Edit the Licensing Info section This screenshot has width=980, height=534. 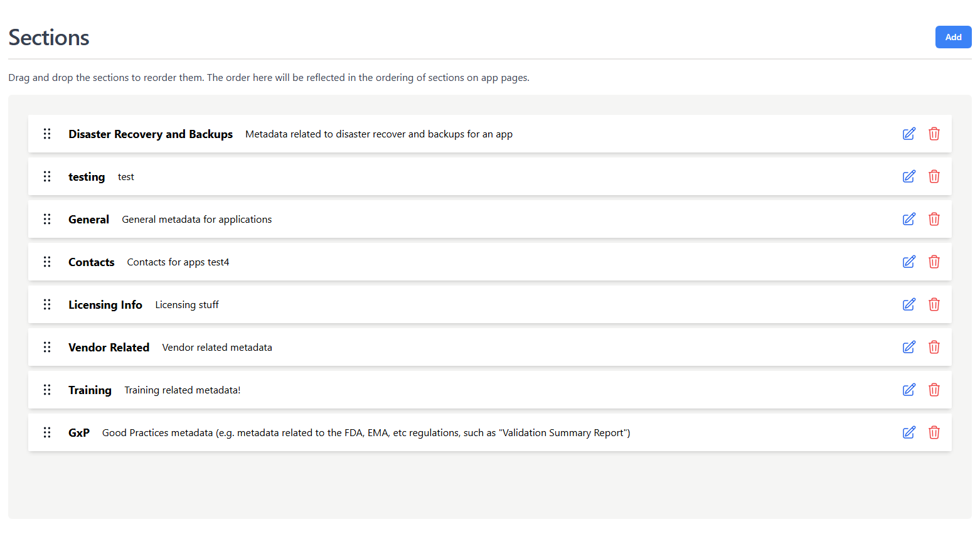click(x=908, y=304)
